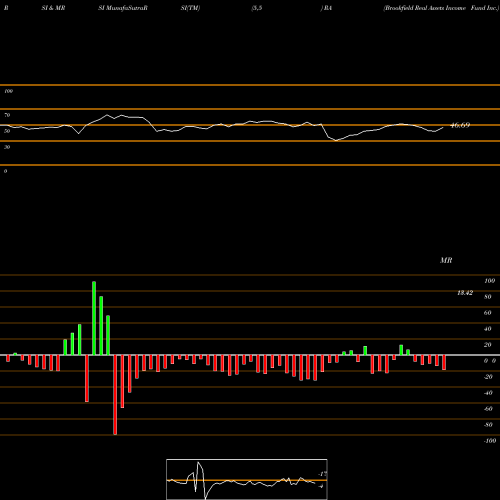
Task: Select the -40 label on the MR axis
Action: point(488,393)
